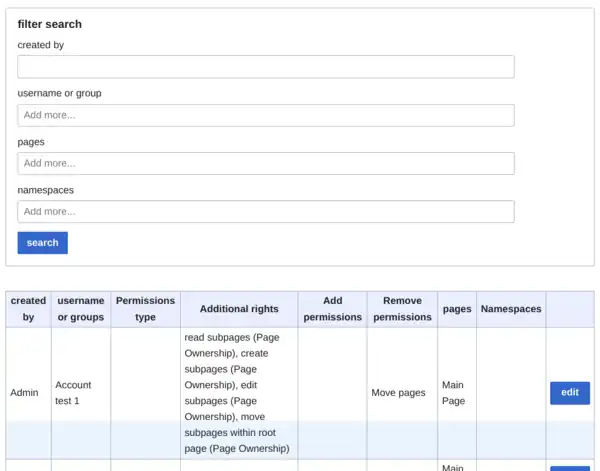Click the "Main Page" cell in first row
Viewport: 600px width, 471px height.
tap(454, 393)
